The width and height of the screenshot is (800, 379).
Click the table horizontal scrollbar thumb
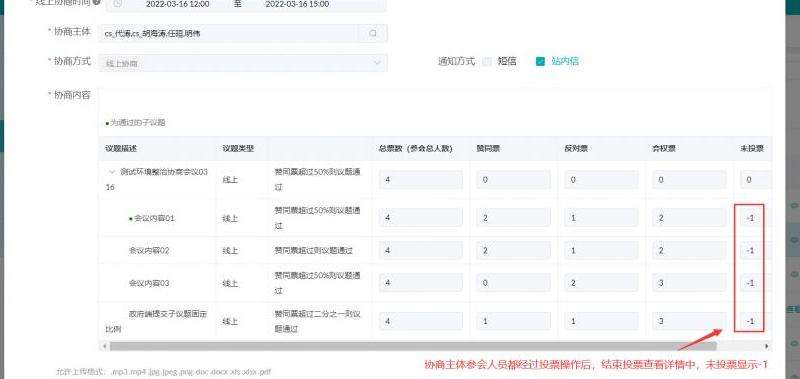tap(413, 346)
